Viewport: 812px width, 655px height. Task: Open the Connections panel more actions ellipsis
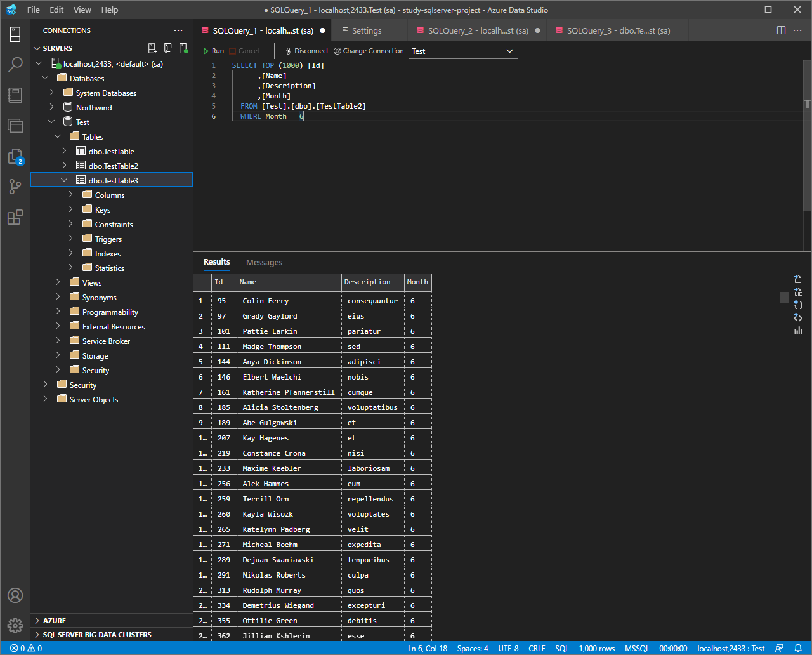pos(178,30)
